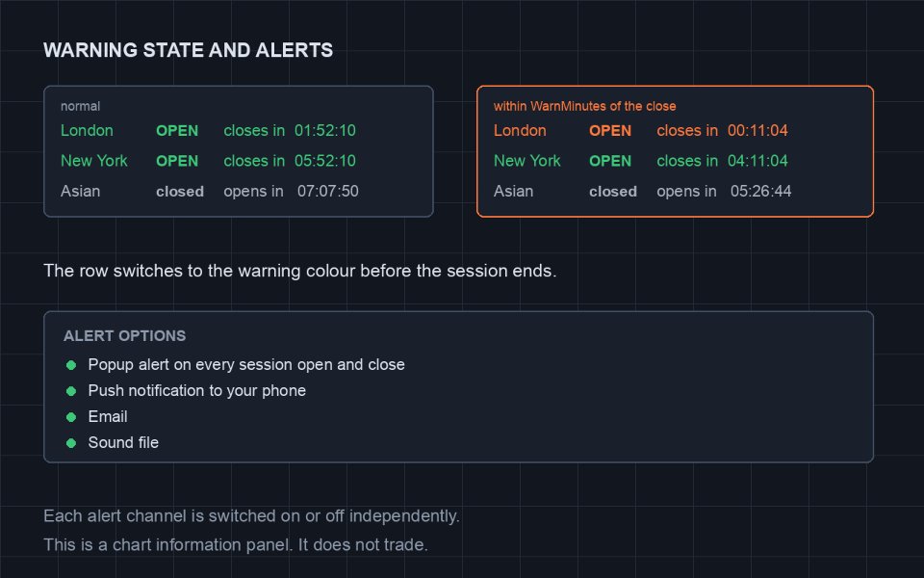This screenshot has width=924, height=578.
Task: Click New York in the normal panel
Action: pyautogui.click(x=94, y=161)
